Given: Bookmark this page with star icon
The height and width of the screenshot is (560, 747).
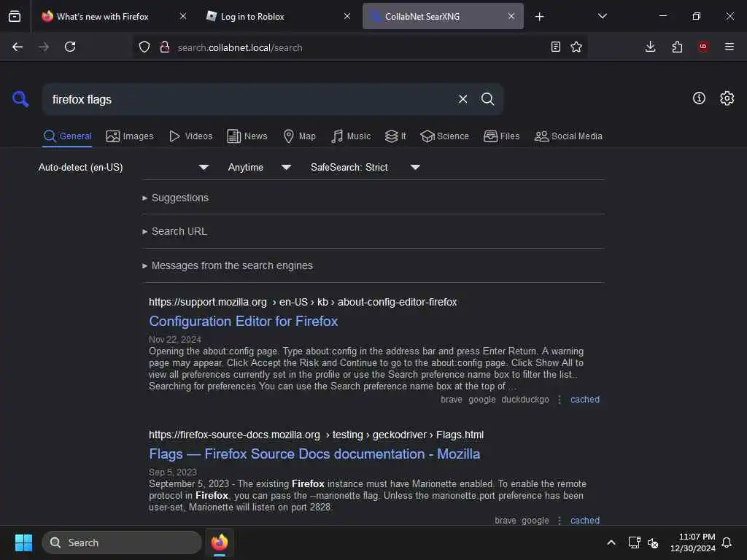Looking at the screenshot, I should click(576, 47).
